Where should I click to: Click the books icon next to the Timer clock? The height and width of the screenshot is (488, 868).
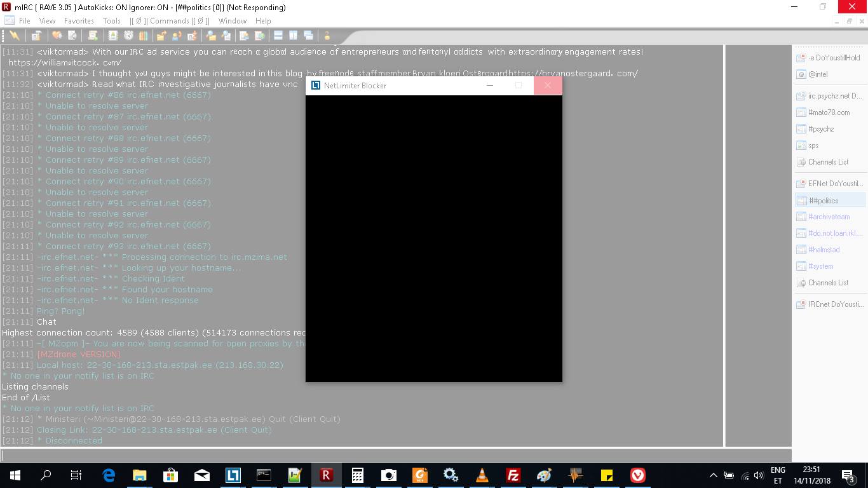pos(144,36)
